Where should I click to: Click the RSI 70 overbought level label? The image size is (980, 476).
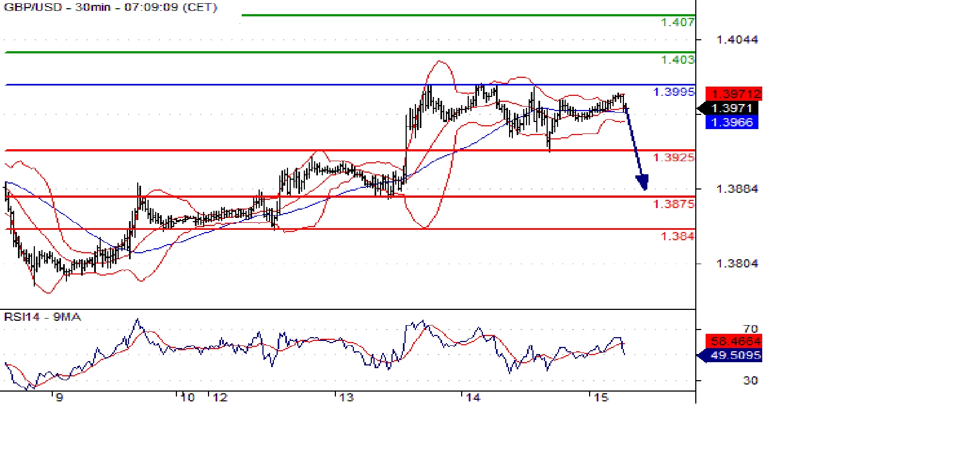751,329
